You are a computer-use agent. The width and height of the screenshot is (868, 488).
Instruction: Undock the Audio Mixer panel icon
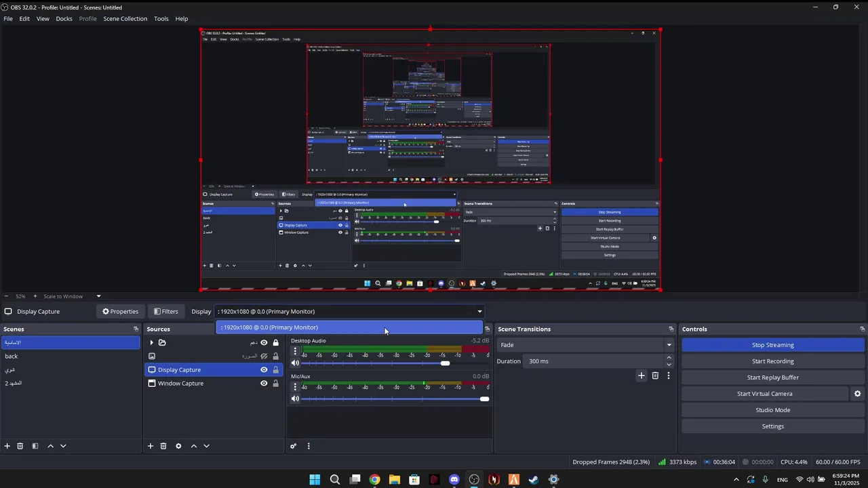pyautogui.click(x=487, y=329)
